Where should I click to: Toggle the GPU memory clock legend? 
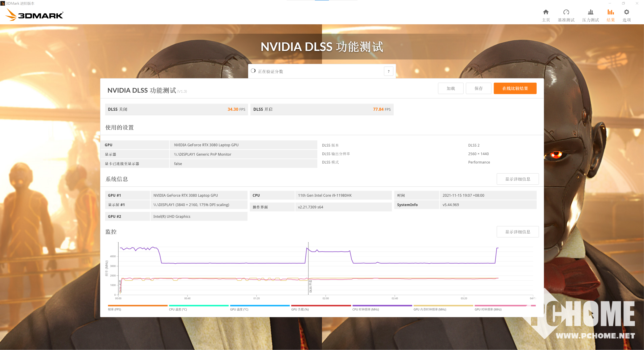[443, 308]
